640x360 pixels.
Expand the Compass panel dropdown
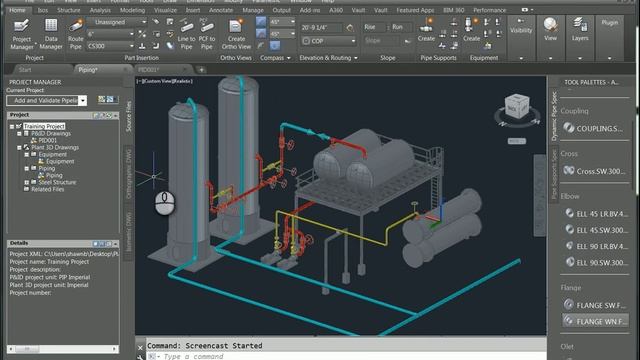(276, 58)
